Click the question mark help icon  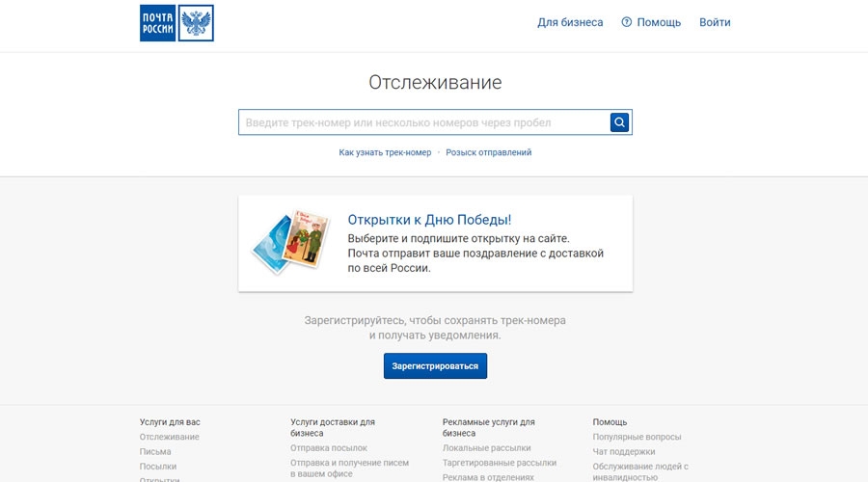627,22
